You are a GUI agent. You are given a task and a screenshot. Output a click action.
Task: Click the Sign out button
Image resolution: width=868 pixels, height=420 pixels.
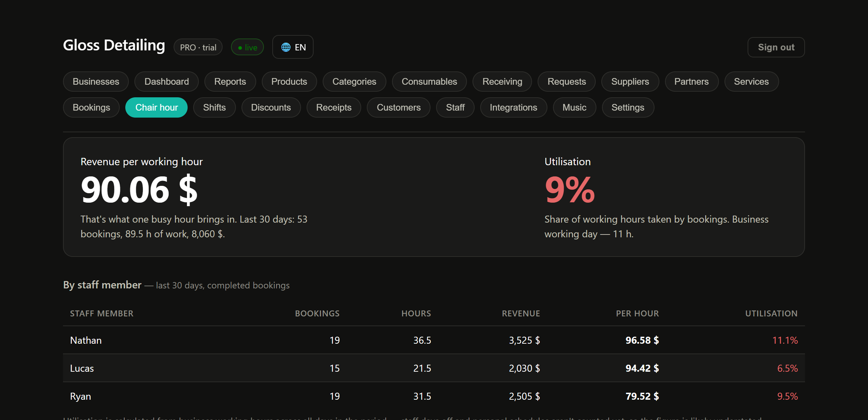tap(776, 47)
